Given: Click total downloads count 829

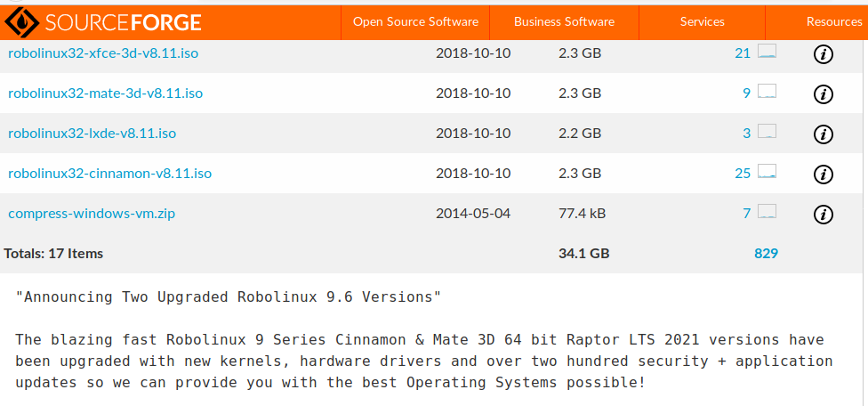Looking at the screenshot, I should pyautogui.click(x=766, y=254).
